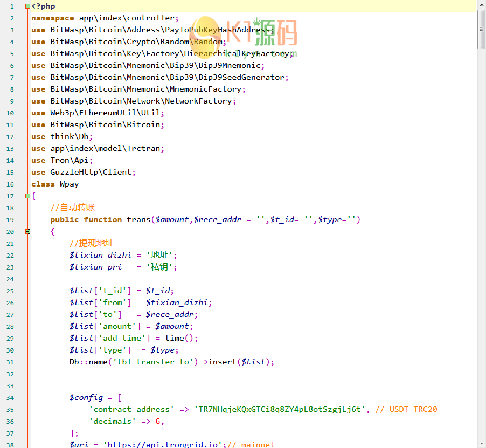Click 'NetworkFactory' on line 9
The image size is (486, 448).
[x=198, y=101]
